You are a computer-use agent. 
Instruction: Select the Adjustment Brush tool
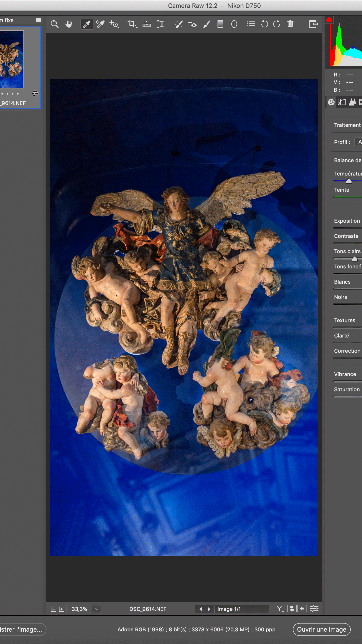207,24
